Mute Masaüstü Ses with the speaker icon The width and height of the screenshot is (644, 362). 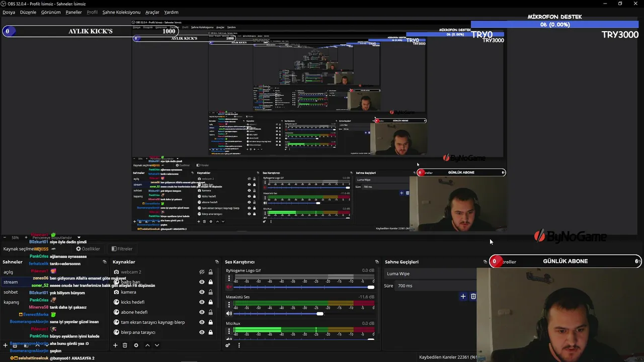click(229, 314)
